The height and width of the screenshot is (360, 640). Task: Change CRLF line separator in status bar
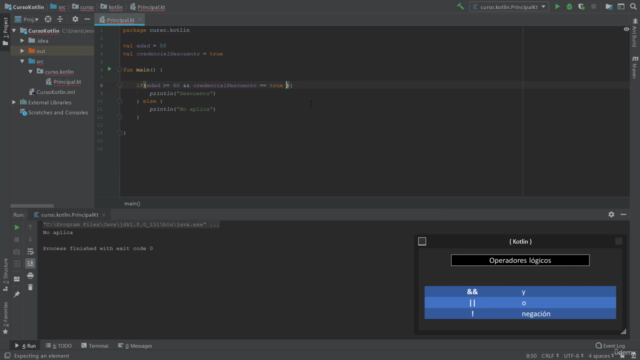point(550,356)
